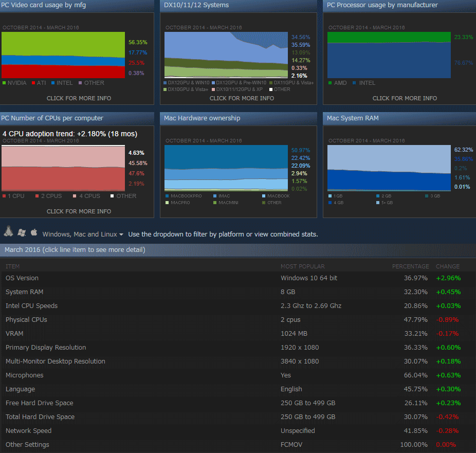Click the DX12GPU & WIN10 legend entry

click(187, 83)
